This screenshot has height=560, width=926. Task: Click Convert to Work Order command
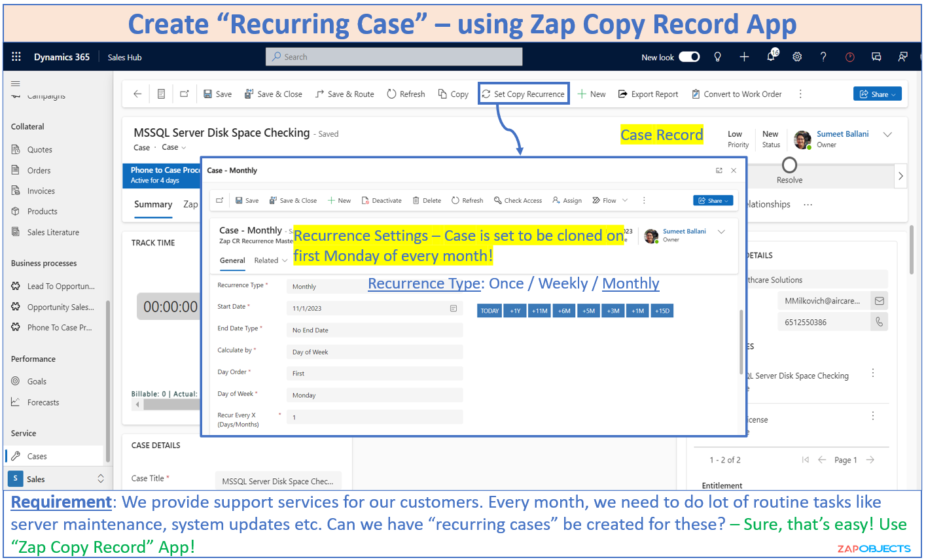pos(736,94)
